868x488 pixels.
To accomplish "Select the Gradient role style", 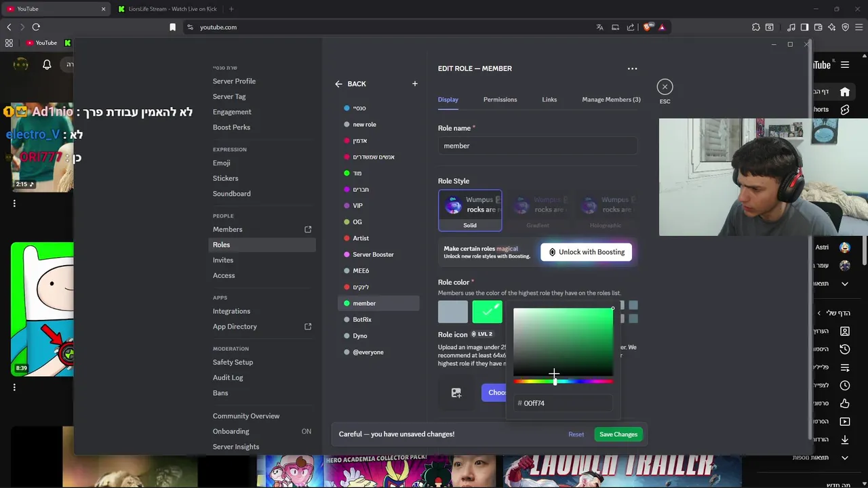I will coord(538,211).
